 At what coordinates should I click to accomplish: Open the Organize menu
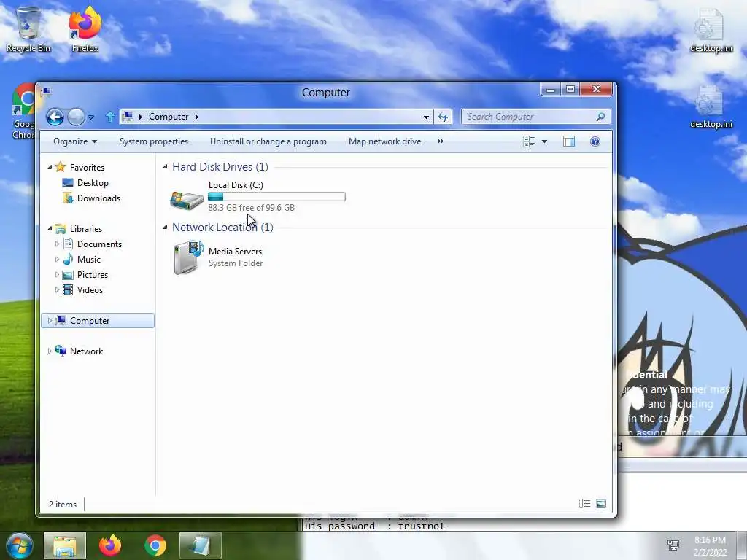(75, 141)
